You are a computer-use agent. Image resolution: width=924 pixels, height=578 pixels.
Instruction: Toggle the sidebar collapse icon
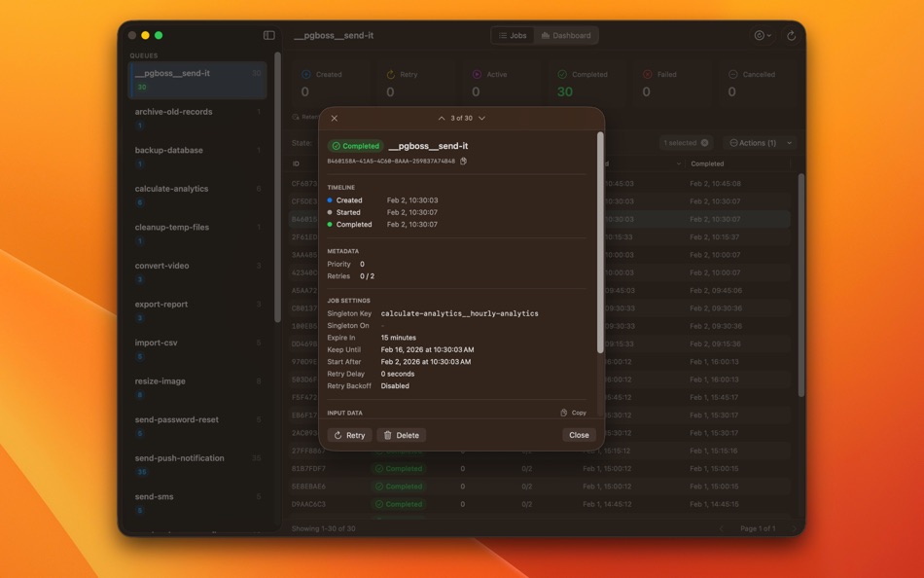269,35
